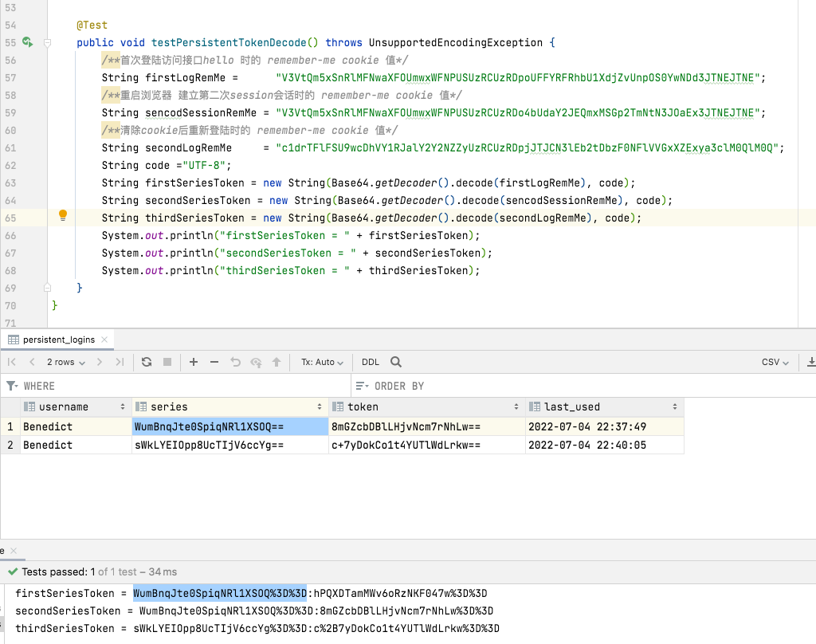Jump to the last page of rows
This screenshot has width=816, height=644.
(120, 362)
